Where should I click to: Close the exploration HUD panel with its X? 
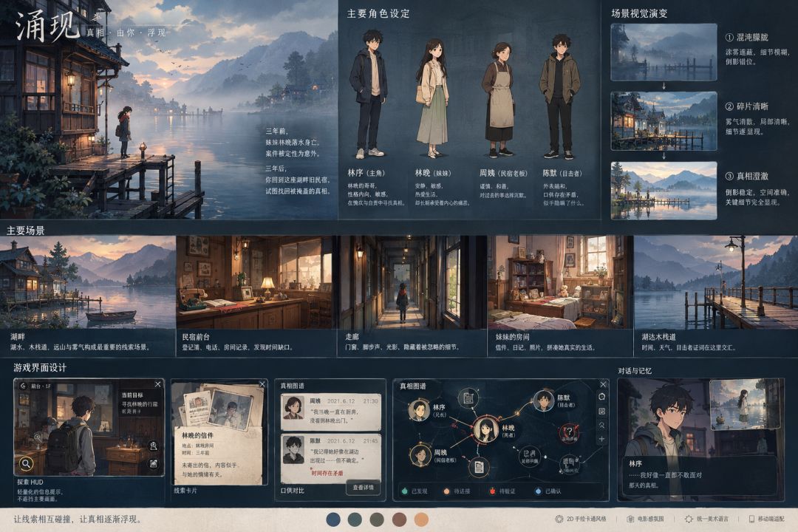(x=158, y=384)
